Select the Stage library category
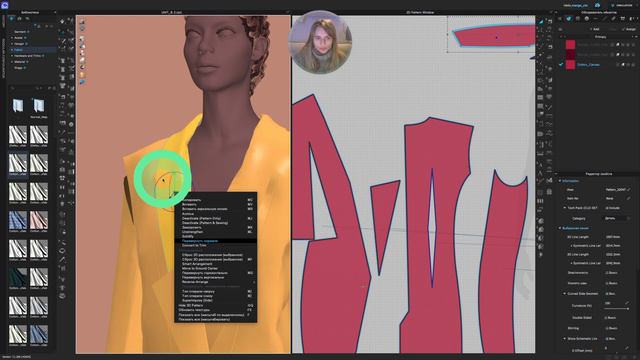The image size is (640, 360). pyautogui.click(x=19, y=68)
